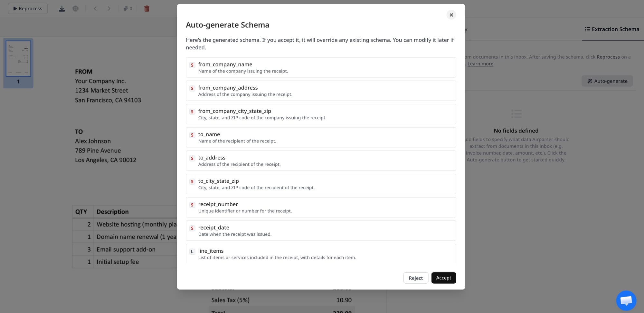This screenshot has width=644, height=313.
Task: Open the Learn more link
Action: pos(480,64)
